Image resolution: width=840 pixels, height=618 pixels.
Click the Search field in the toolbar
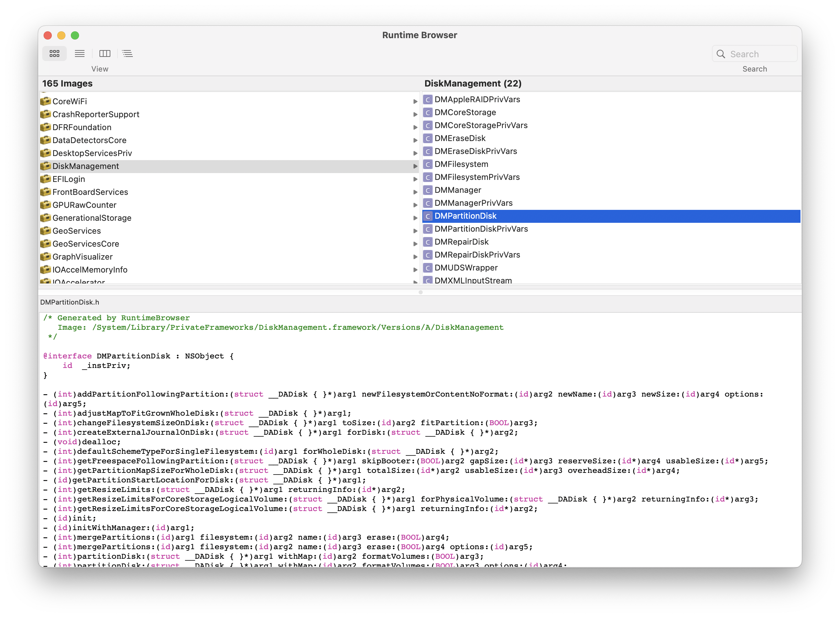755,54
